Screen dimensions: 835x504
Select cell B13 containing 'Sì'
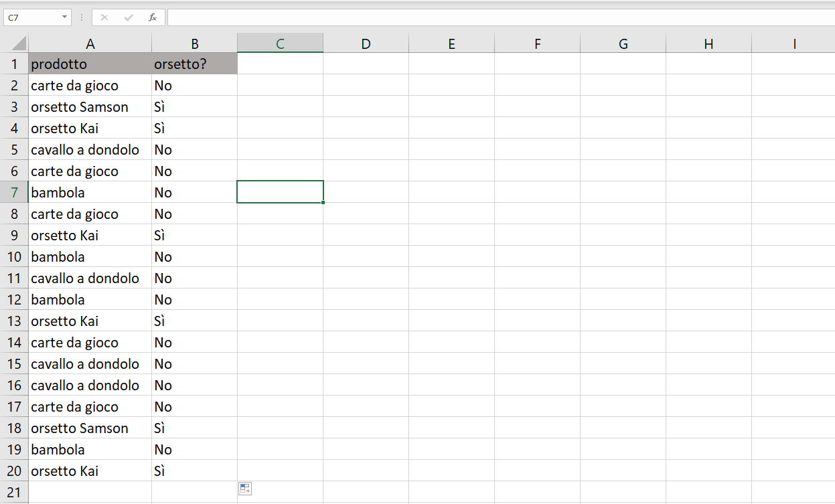(194, 321)
